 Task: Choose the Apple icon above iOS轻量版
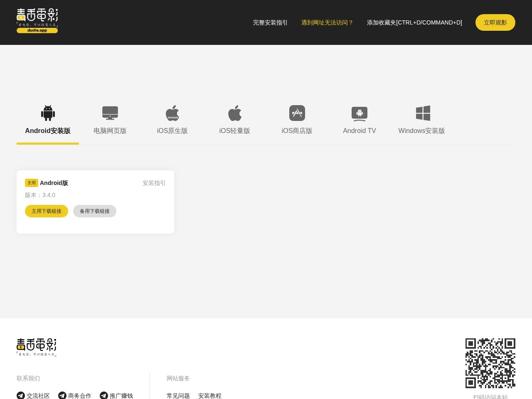(x=235, y=113)
